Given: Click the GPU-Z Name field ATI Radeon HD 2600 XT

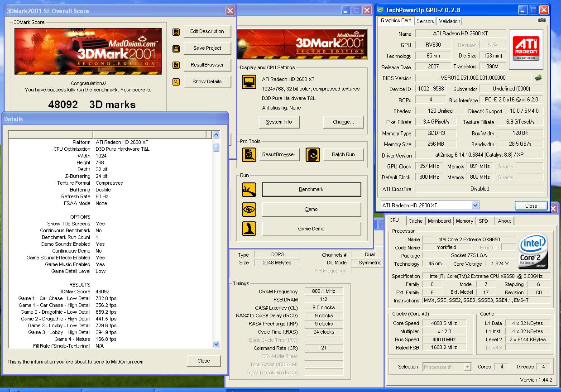Looking at the screenshot, I should click(460, 34).
